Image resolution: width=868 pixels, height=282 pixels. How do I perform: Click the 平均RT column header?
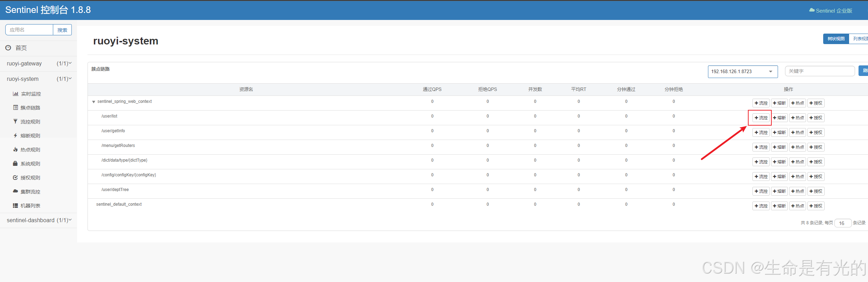578,89
